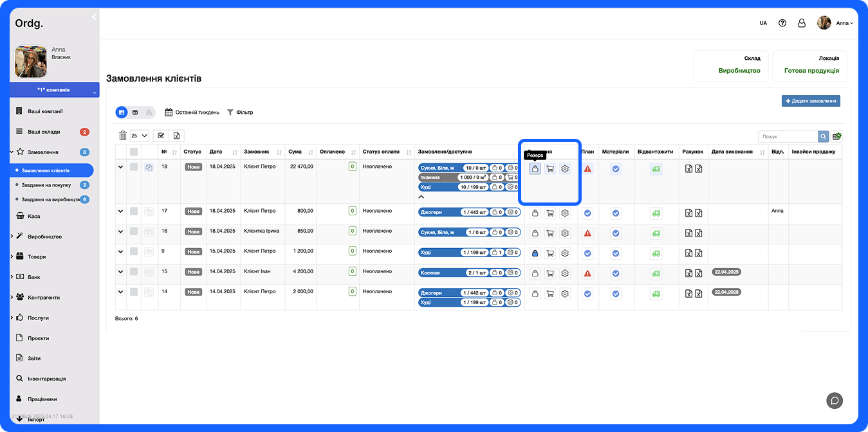The image size is (868, 432).
Task: Click the Додати замовлення button
Action: point(811,101)
